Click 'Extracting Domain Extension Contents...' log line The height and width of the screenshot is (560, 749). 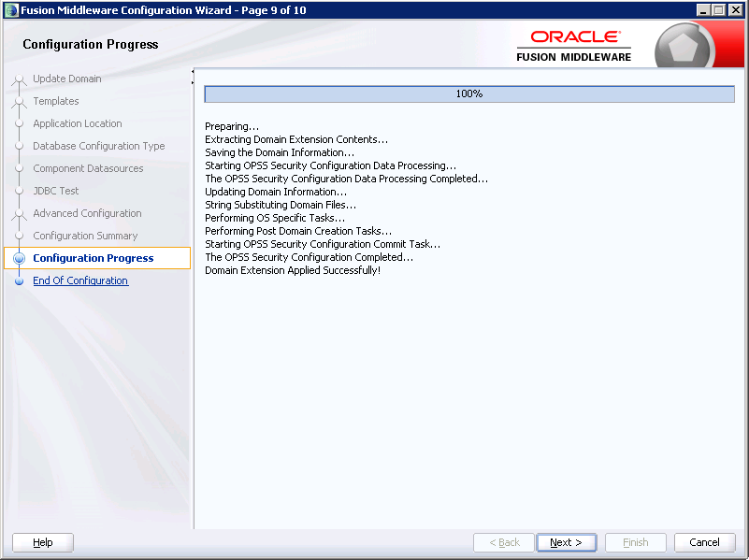[296, 139]
